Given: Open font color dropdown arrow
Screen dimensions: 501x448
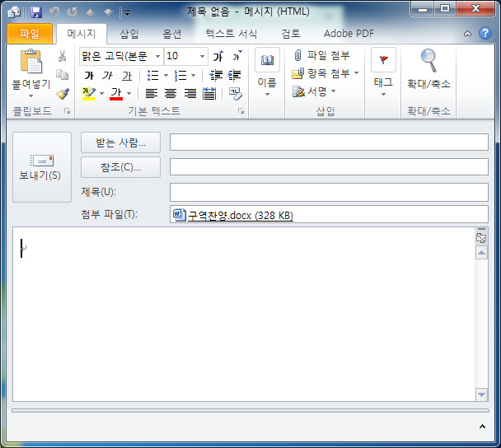Looking at the screenshot, I should click(x=129, y=94).
